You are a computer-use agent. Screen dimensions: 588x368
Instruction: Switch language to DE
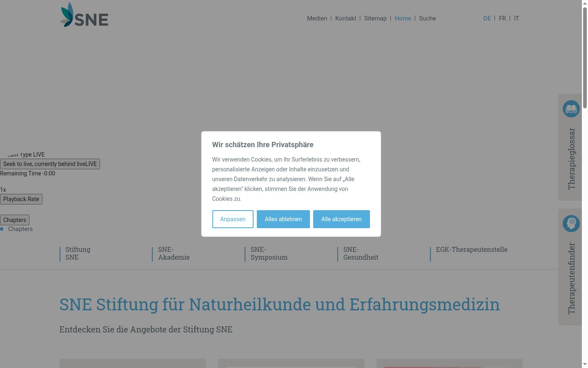coord(487,18)
